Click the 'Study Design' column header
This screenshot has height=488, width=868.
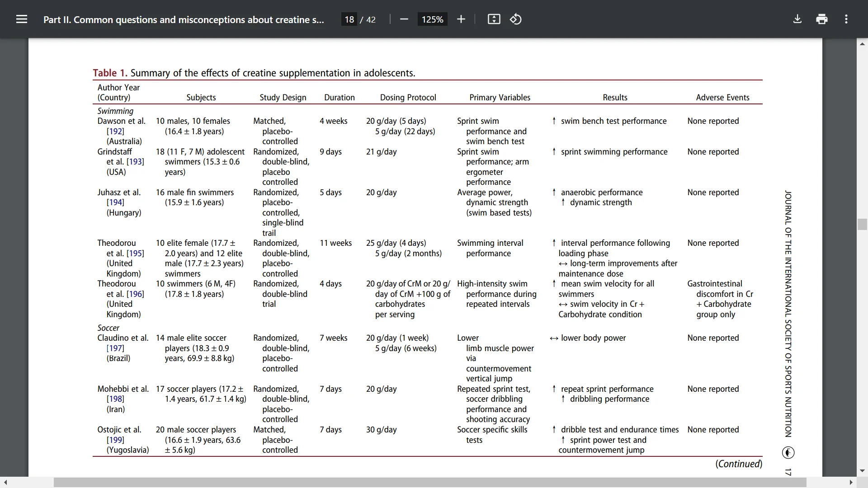[x=283, y=98]
